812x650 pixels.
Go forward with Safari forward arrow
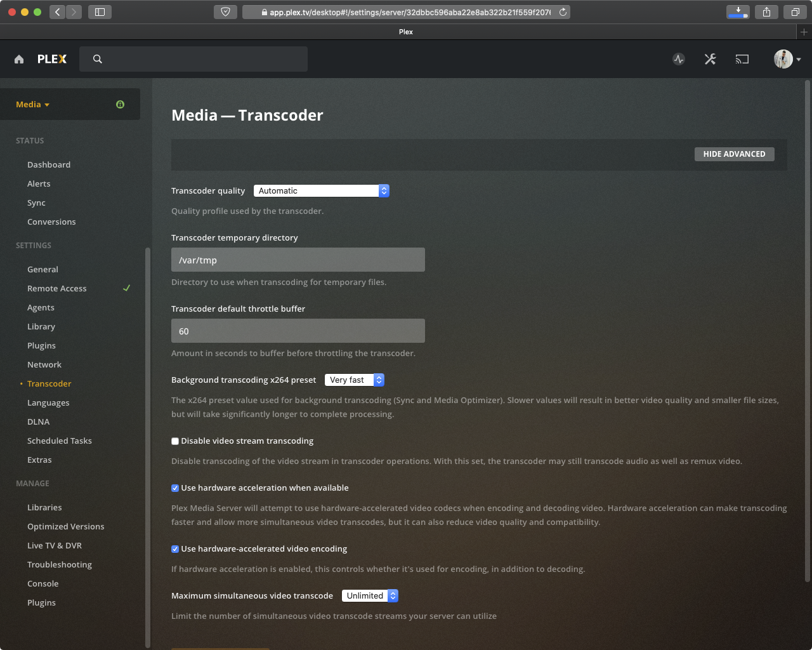74,11
